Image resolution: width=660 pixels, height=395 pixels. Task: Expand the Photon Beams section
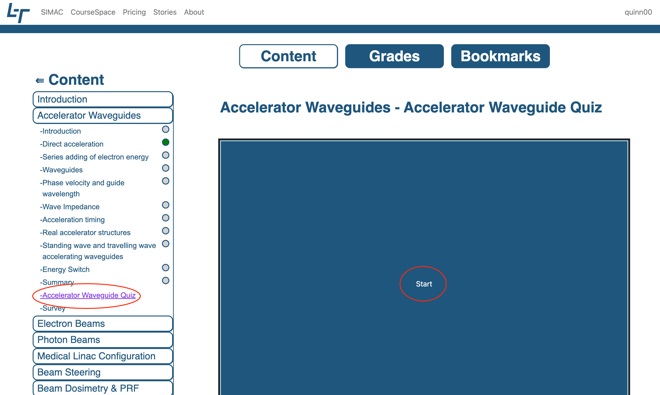[x=103, y=340]
